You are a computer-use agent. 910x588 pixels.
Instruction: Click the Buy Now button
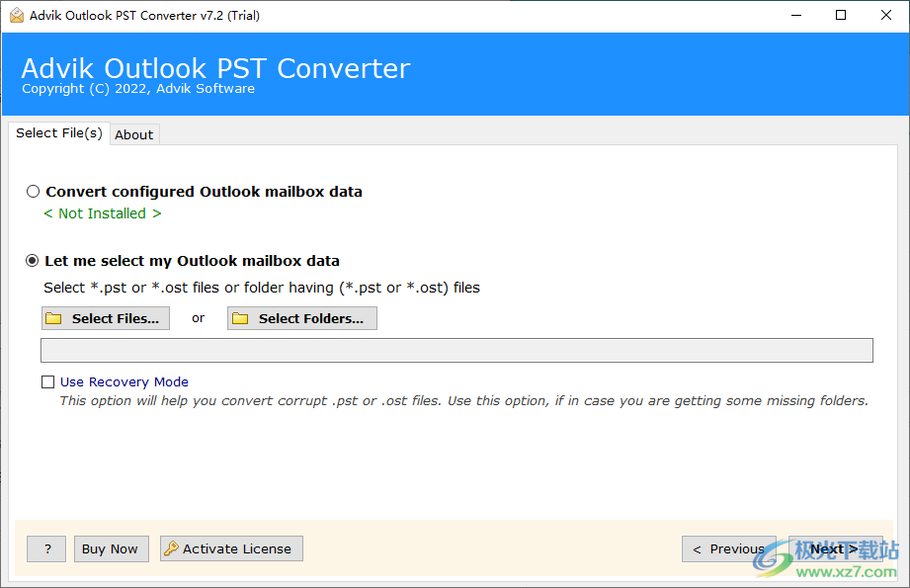[x=112, y=548]
